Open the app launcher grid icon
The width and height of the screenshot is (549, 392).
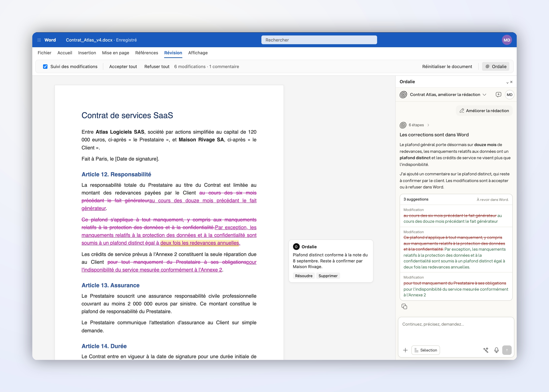pyautogui.click(x=39, y=40)
